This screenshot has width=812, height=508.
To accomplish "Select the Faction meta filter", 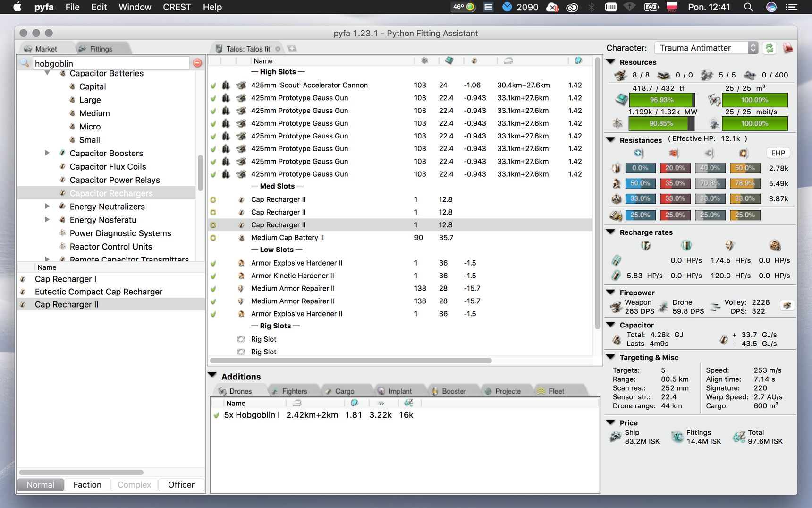I will click(x=87, y=485).
